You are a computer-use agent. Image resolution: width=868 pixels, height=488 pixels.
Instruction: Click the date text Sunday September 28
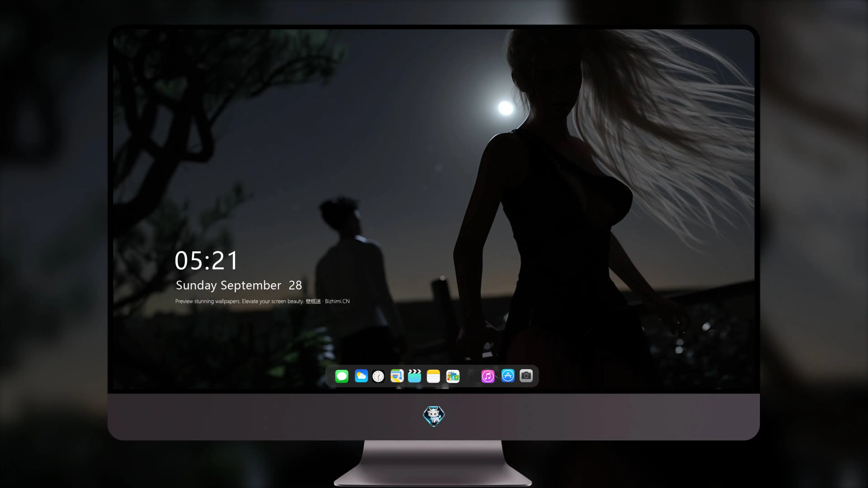pyautogui.click(x=239, y=286)
